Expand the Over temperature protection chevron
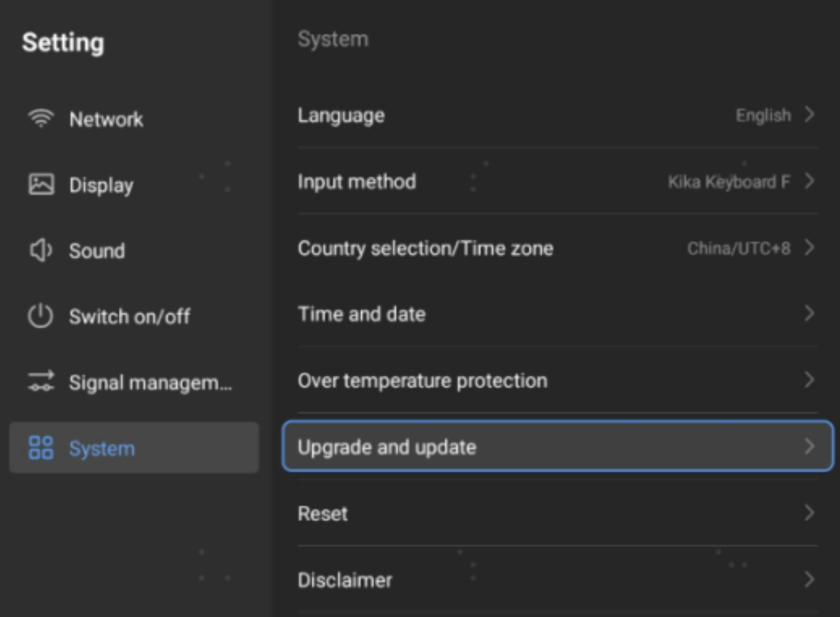This screenshot has width=840, height=617. (809, 379)
